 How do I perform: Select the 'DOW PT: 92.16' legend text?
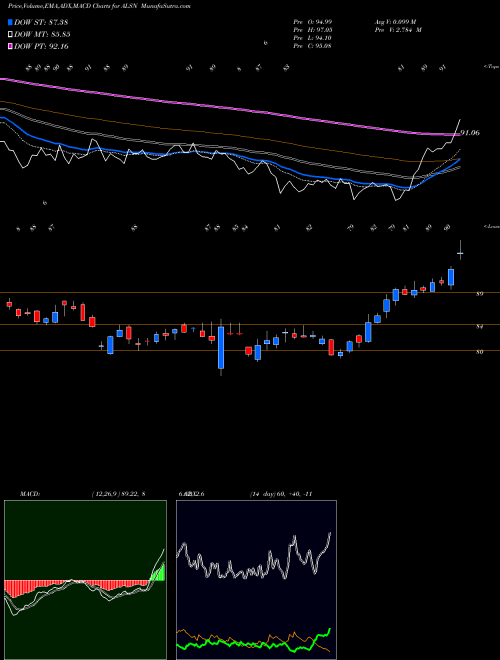pos(41,46)
